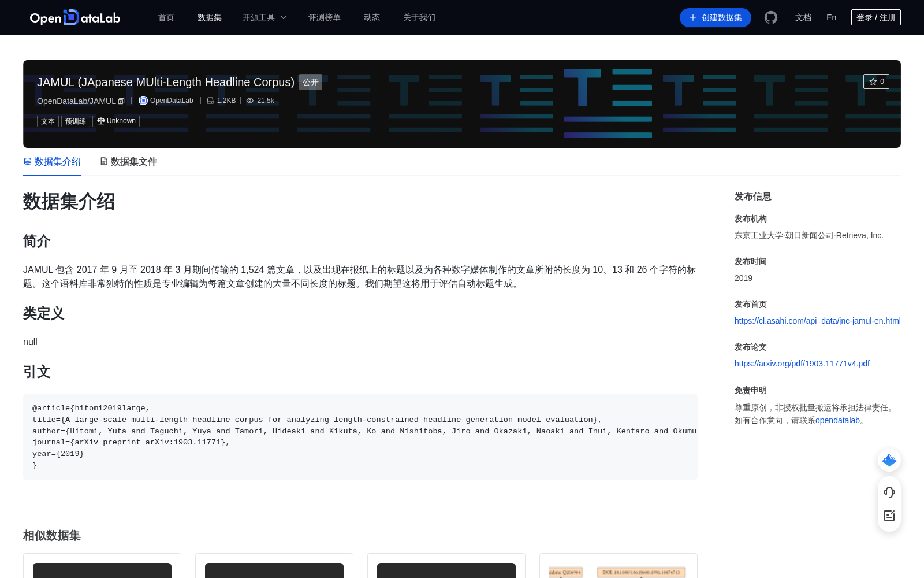Click the blue bird floating icon
Screen dimensions: 924x578
tap(889, 460)
